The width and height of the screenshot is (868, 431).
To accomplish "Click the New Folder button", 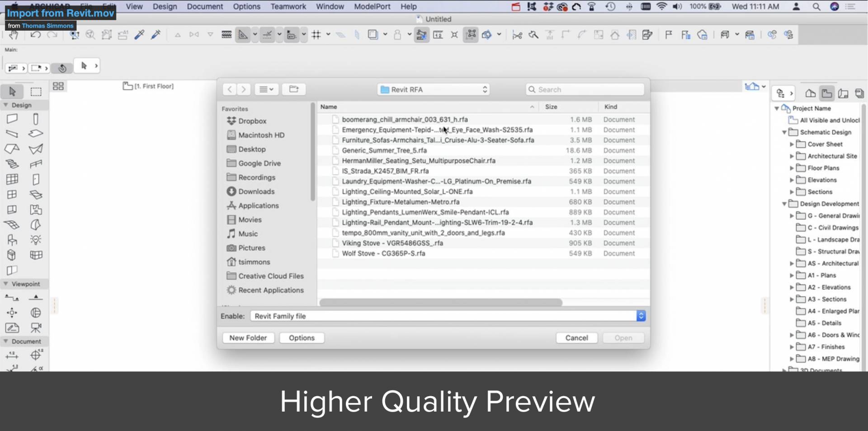I will (248, 338).
